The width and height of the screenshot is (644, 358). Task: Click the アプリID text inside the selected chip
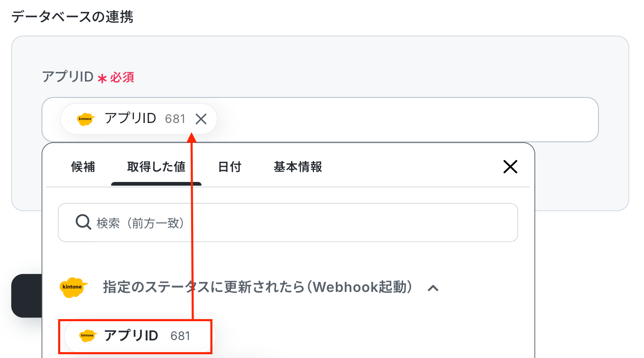click(130, 118)
